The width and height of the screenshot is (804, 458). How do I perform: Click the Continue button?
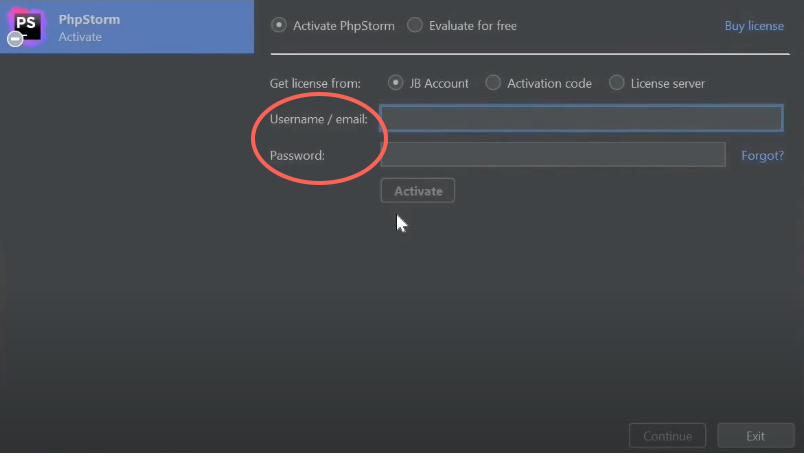point(667,436)
